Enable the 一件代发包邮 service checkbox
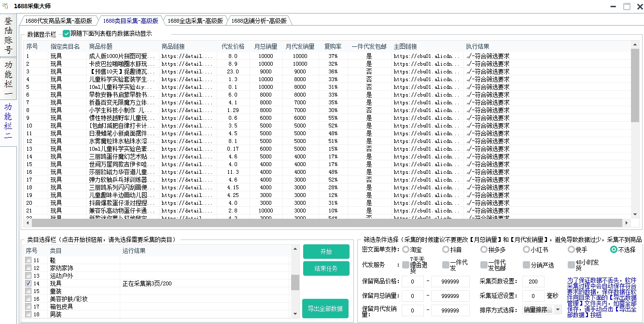The width and height of the screenshot is (644, 324). coord(484,265)
